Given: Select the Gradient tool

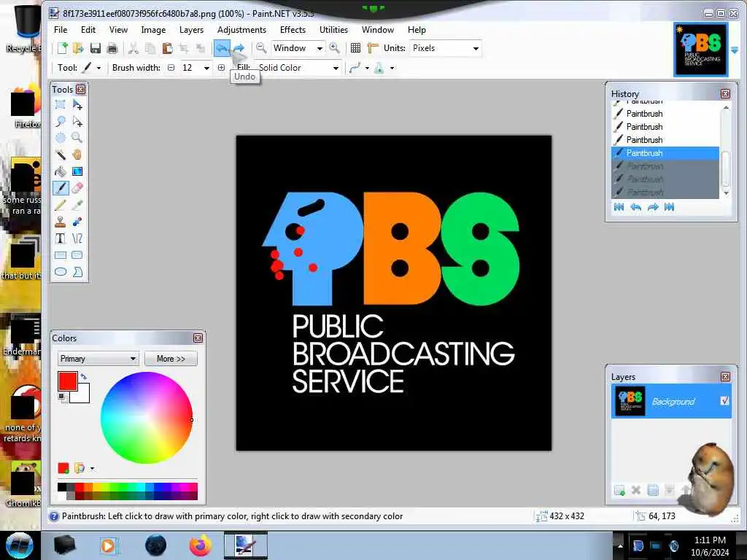Looking at the screenshot, I should point(77,171).
